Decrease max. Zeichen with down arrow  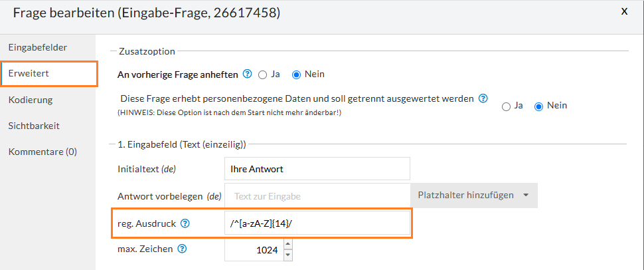pos(287,255)
